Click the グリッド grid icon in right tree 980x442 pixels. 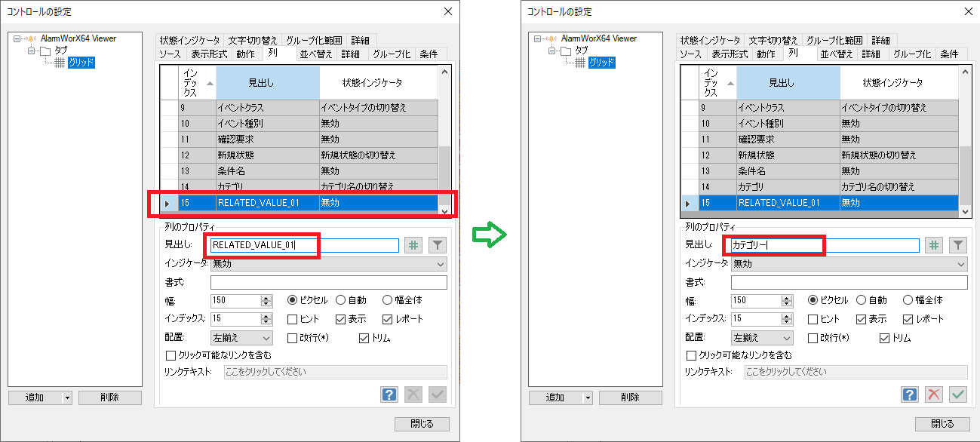pyautogui.click(x=581, y=63)
